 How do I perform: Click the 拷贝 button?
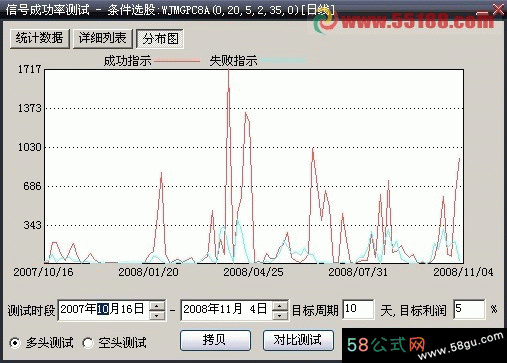215,340
